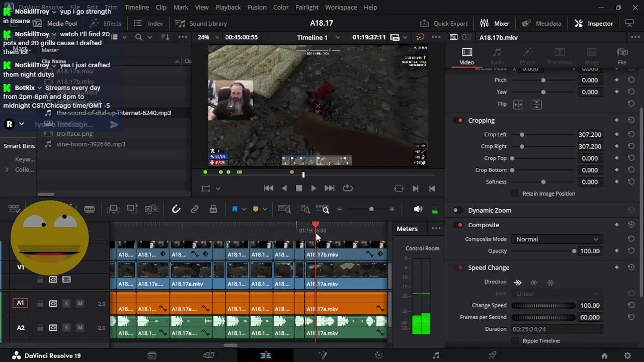Reset the Pitch value
The height and width of the screenshot is (362, 644).
pyautogui.click(x=631, y=80)
